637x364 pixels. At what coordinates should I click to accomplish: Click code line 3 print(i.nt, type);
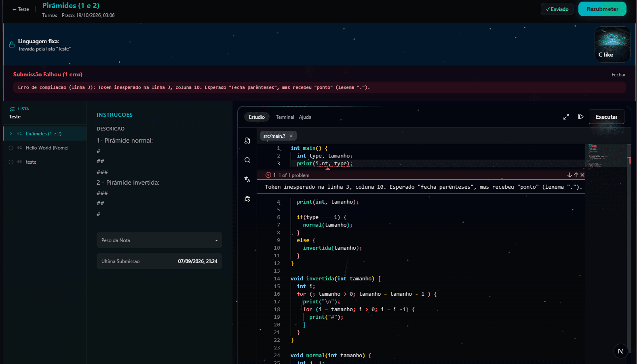325,164
